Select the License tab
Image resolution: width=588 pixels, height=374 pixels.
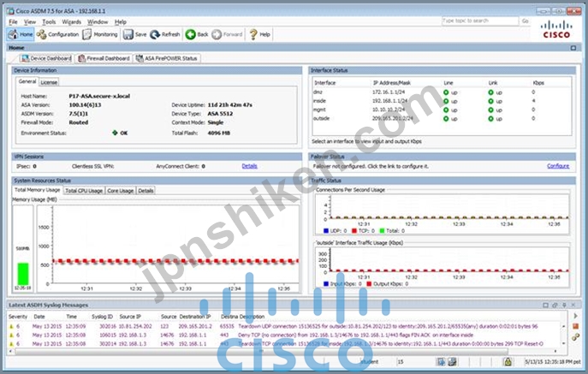click(x=49, y=82)
